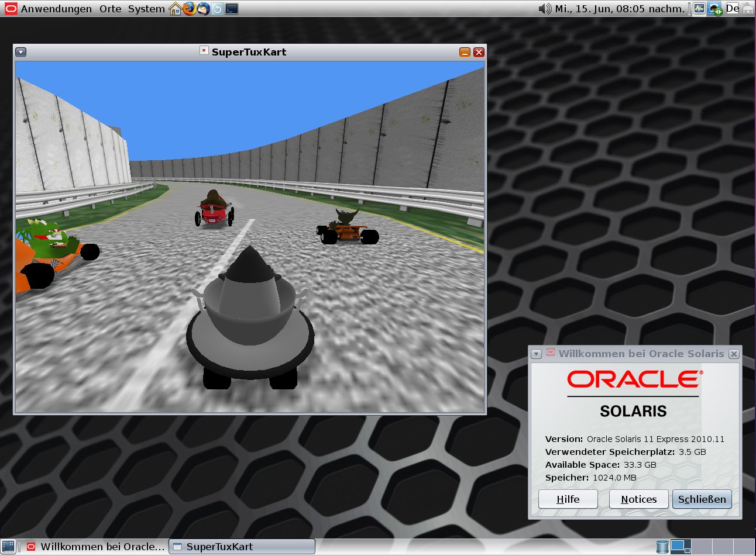Click the ORACLE logo in dialog

pos(635,379)
